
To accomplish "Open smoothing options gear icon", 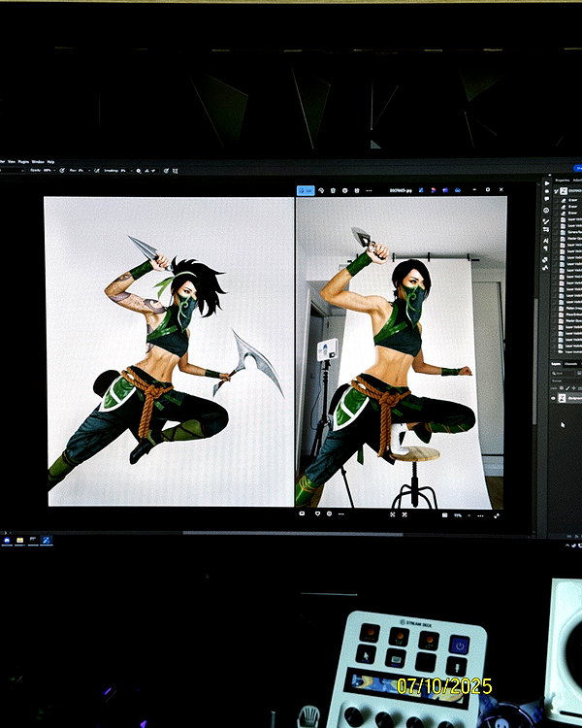I will (139, 171).
